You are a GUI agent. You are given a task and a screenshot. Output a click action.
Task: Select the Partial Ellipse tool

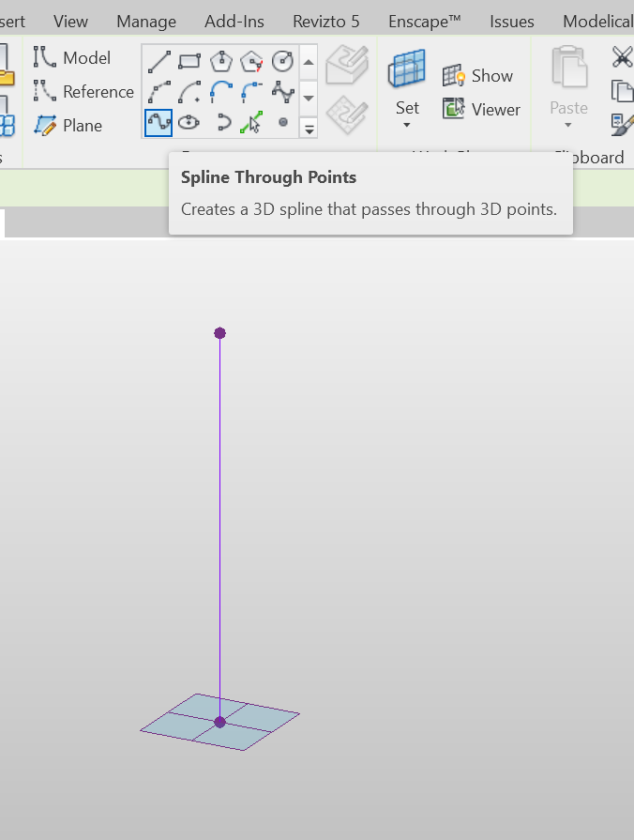click(223, 123)
